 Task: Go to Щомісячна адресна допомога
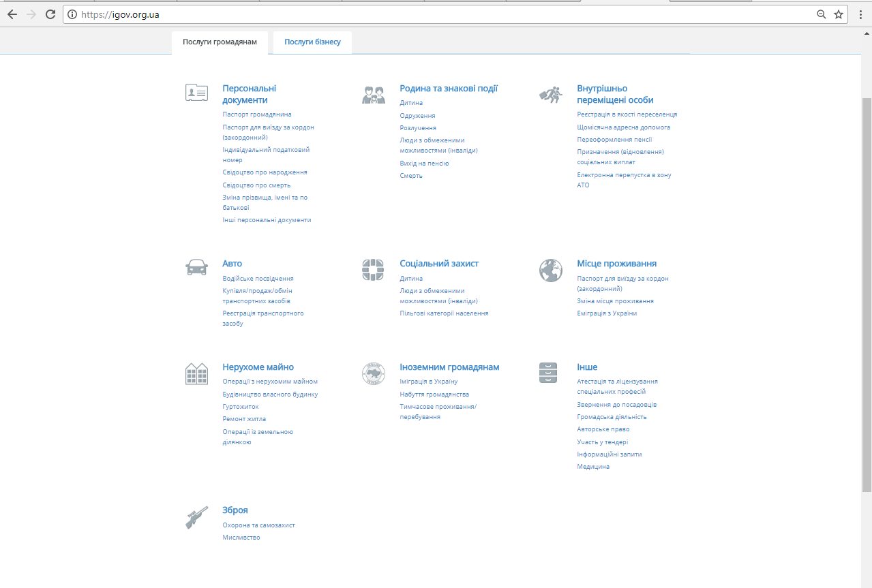click(x=623, y=127)
